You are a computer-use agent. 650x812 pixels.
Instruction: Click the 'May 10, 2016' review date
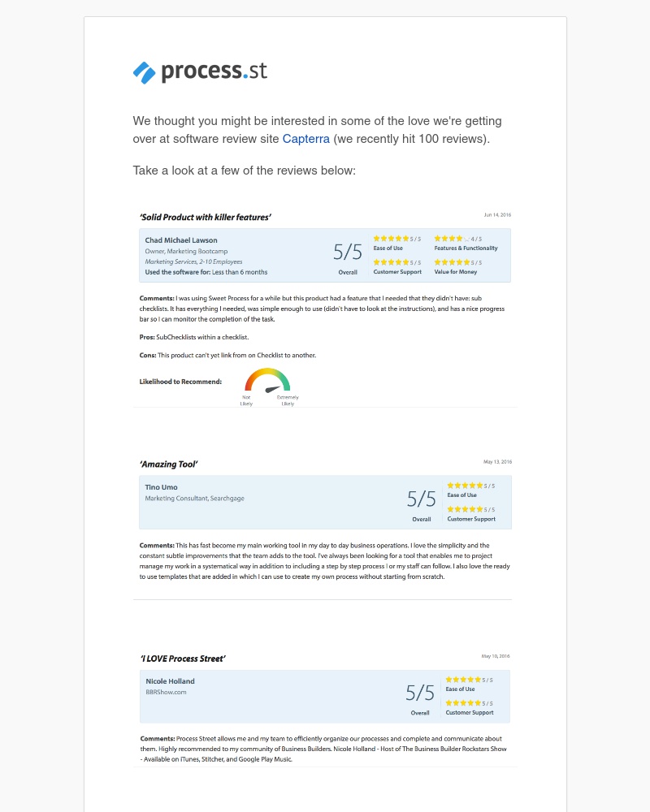point(496,656)
